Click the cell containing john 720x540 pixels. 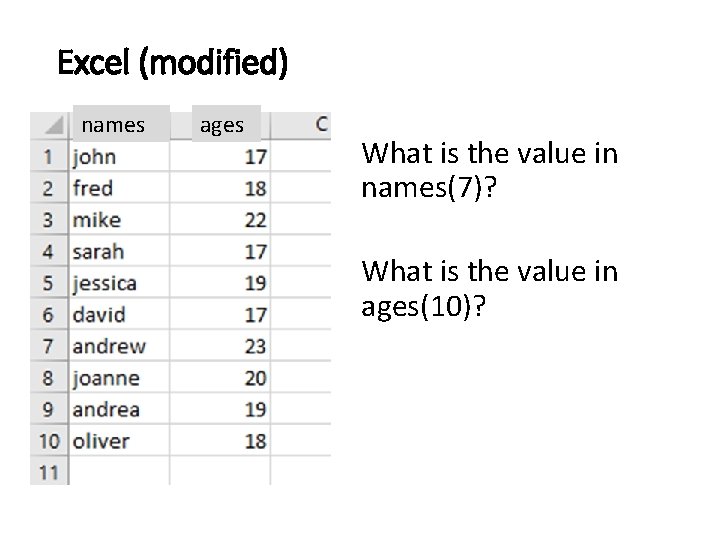pos(119,157)
